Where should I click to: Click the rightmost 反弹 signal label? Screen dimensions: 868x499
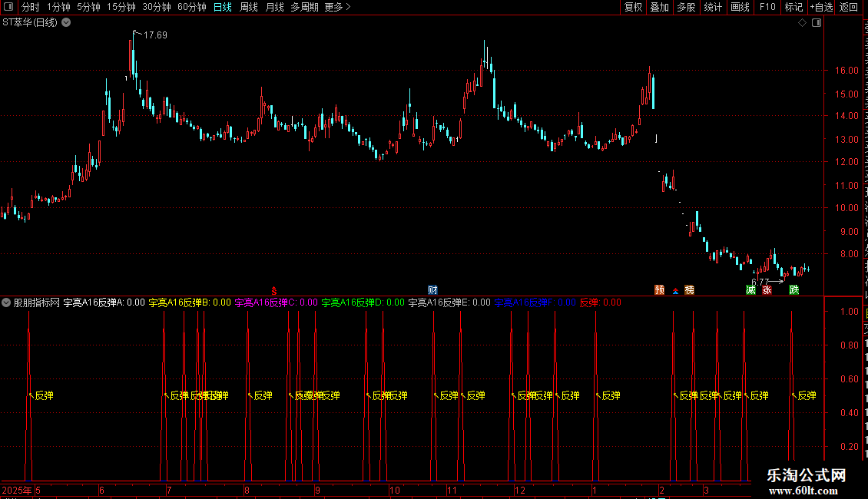point(807,395)
